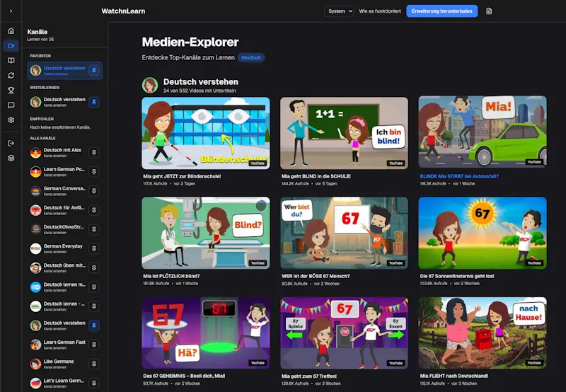566x392 pixels.
Task: Unpin Deutsch verstehen in Alle Kanäle list
Action: click(94, 325)
